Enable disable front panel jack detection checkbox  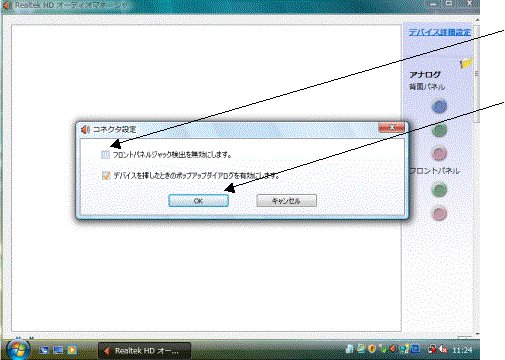tap(105, 154)
